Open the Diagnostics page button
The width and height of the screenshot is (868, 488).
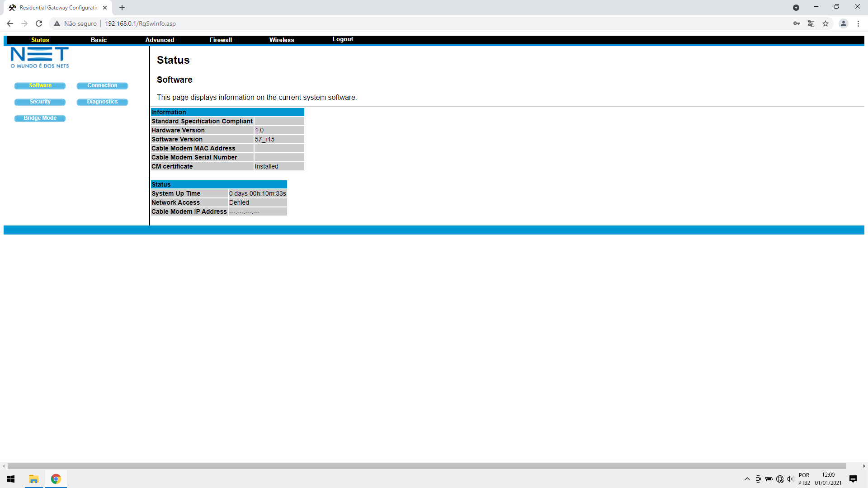(x=102, y=102)
